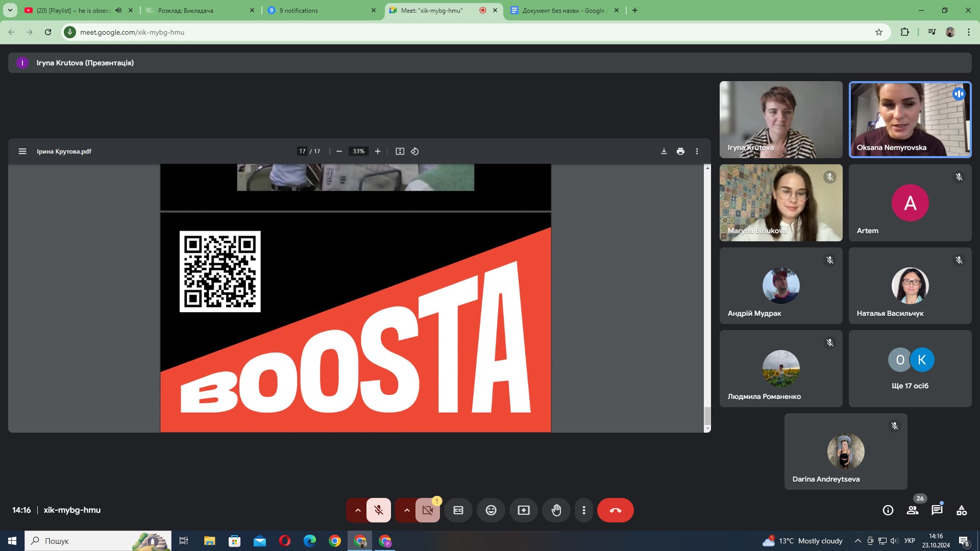Open the Chrome extensions menu

[904, 32]
